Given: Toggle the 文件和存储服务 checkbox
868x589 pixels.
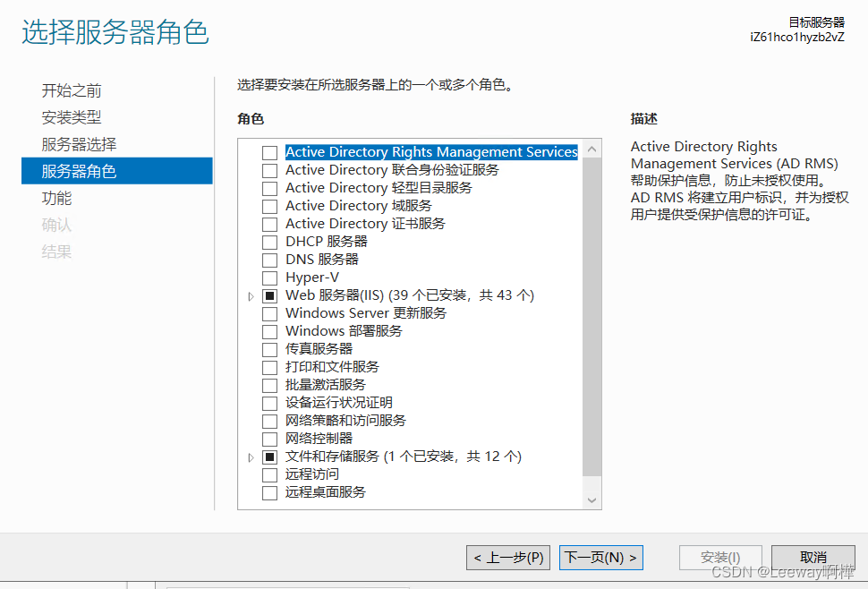Looking at the screenshot, I should coord(269,457).
